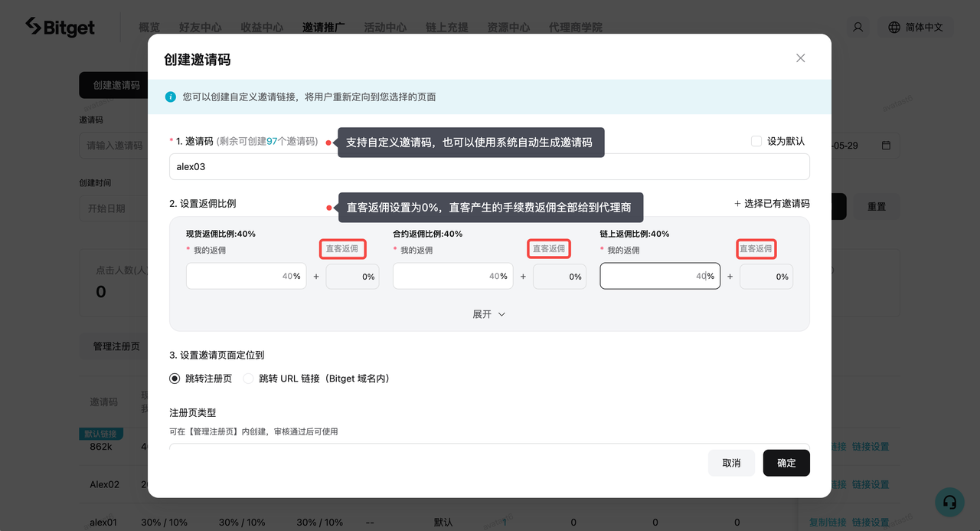Tick the 设为默认 checkbox
This screenshot has height=531, width=980.
(756, 141)
